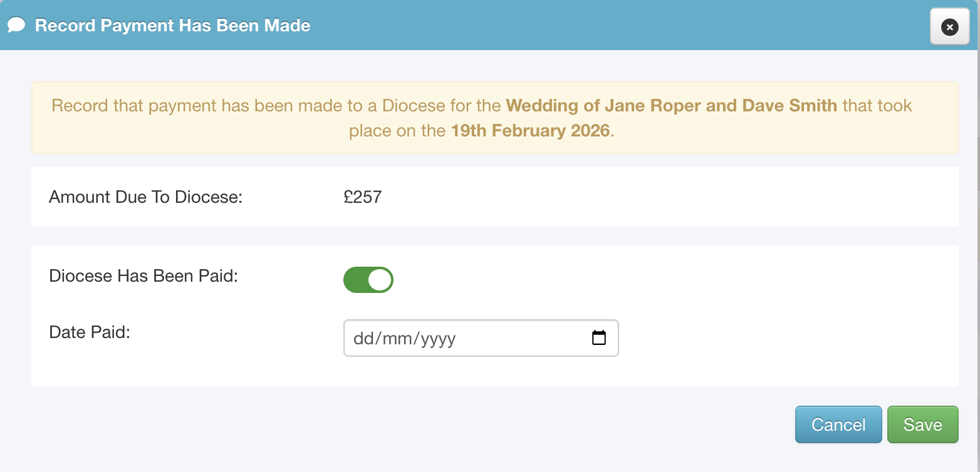Open the calendar picker icon
Viewport: 980px width, 472px height.
[599, 338]
